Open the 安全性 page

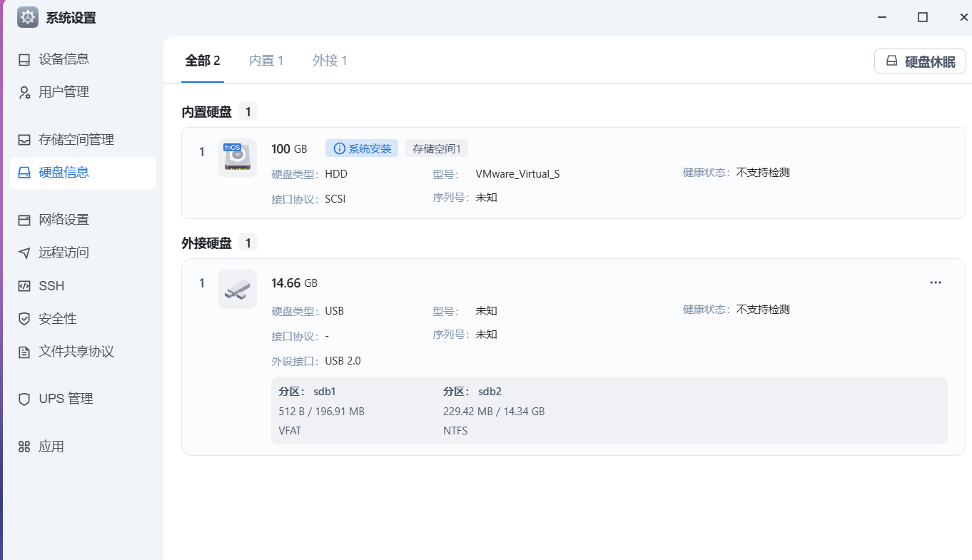click(x=83, y=319)
